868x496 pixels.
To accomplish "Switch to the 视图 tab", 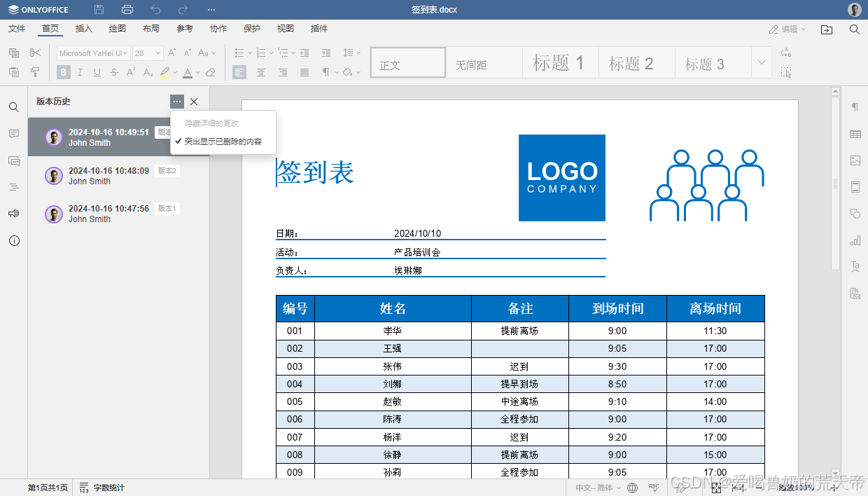I will click(x=286, y=29).
